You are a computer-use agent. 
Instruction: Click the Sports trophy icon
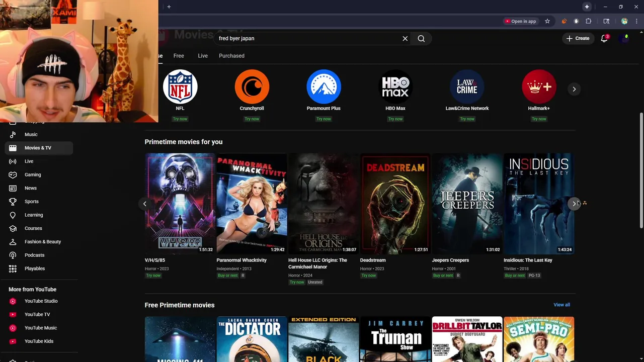tap(13, 202)
